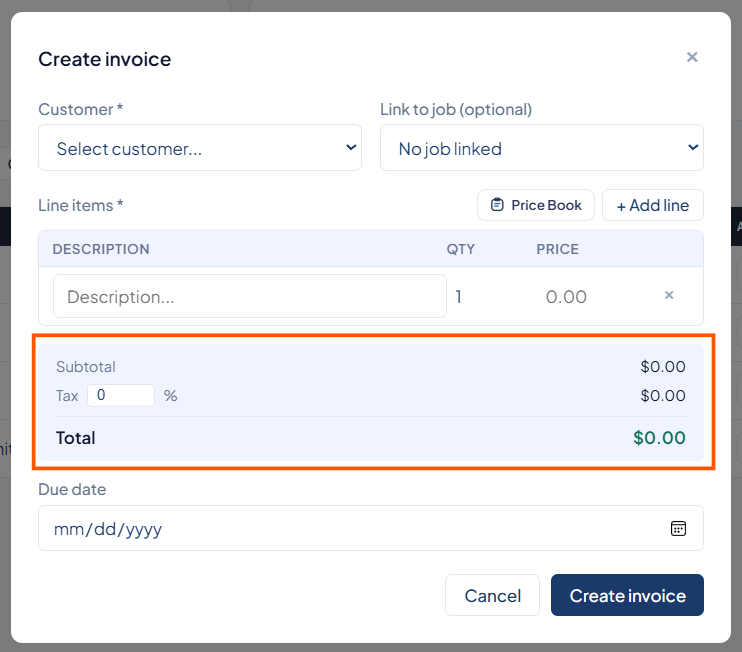Remove the line item row
This screenshot has height=652, width=742.
[669, 295]
